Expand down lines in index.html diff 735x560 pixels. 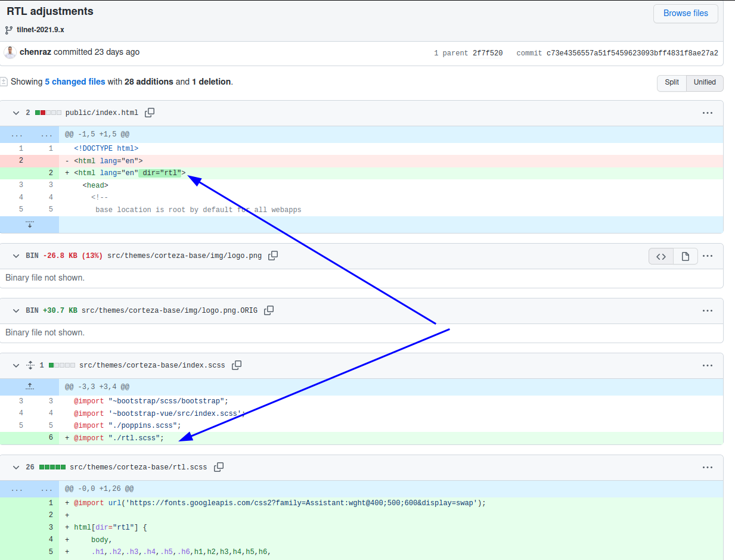click(x=30, y=225)
